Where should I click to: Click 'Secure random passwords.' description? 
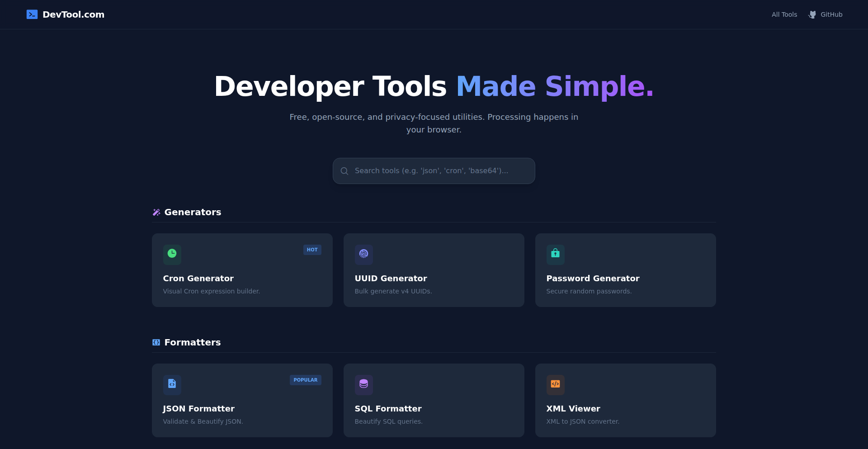(589, 291)
